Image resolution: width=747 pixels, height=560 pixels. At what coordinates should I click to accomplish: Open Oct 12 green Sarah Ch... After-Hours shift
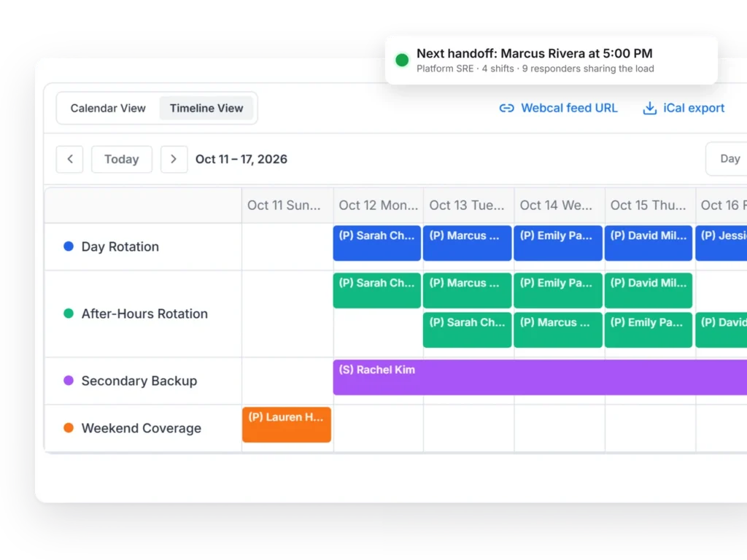[377, 290]
